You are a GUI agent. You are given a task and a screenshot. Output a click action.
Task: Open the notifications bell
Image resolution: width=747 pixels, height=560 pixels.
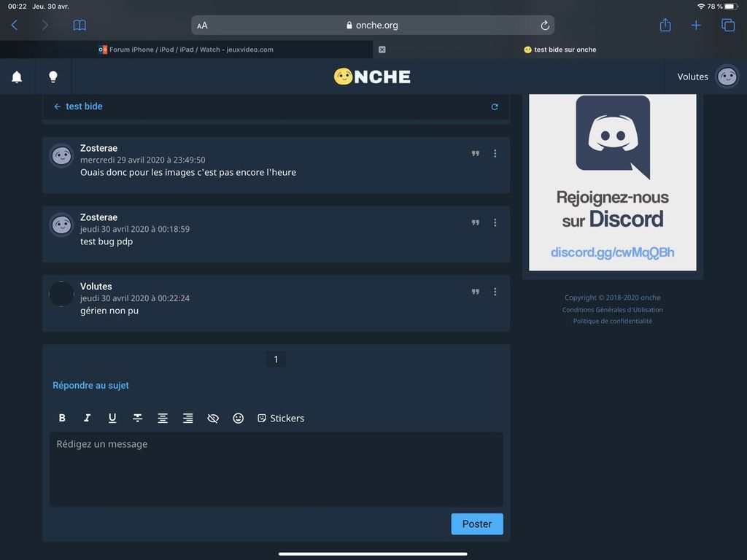point(17,77)
